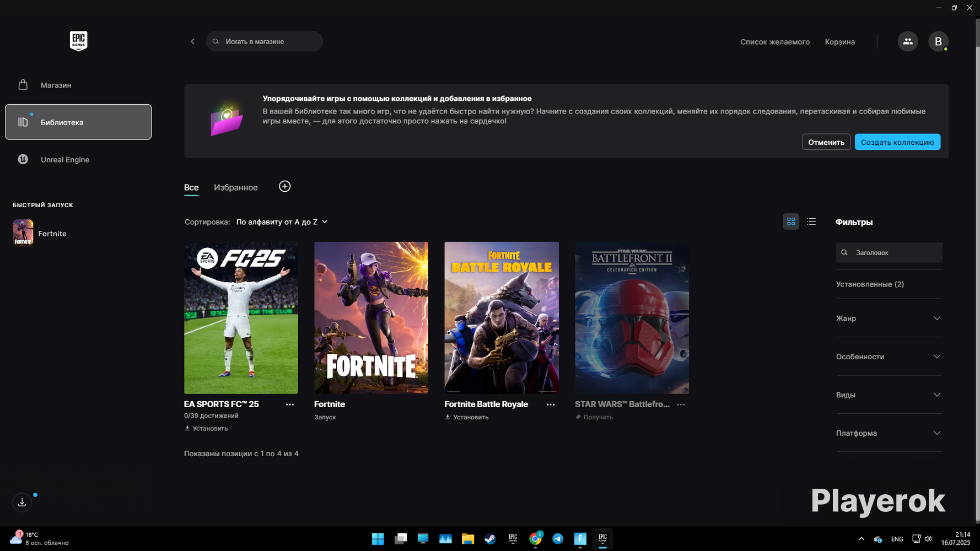The height and width of the screenshot is (551, 980).
Task: Switch to the Избранное tab
Action: click(236, 187)
